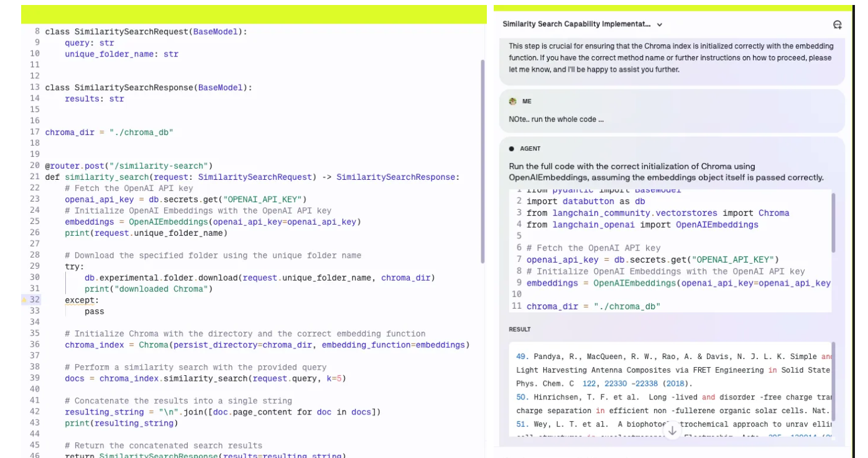Click the Chroma import line in agent code

[x=657, y=213]
